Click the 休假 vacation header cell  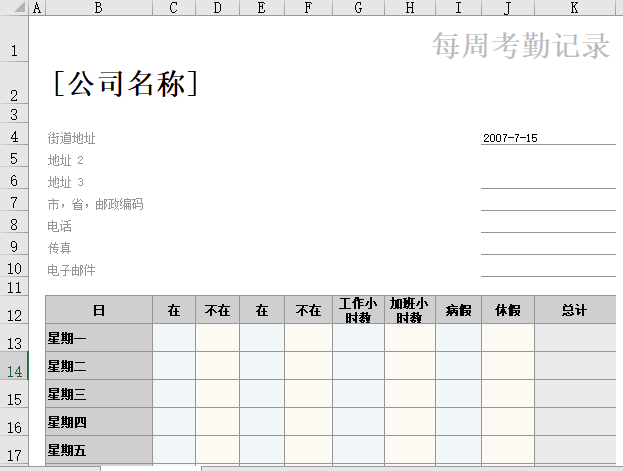tap(508, 311)
